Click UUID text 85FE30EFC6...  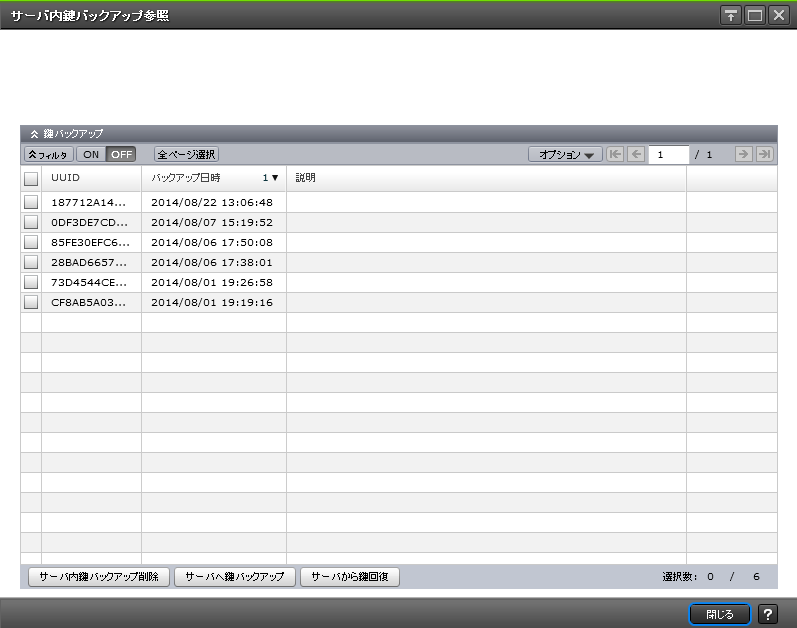(x=90, y=242)
